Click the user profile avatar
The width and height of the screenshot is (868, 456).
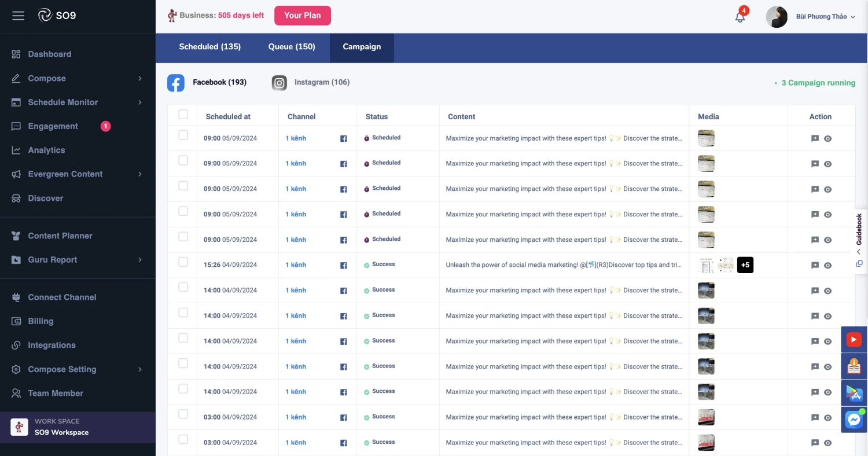[x=777, y=17]
